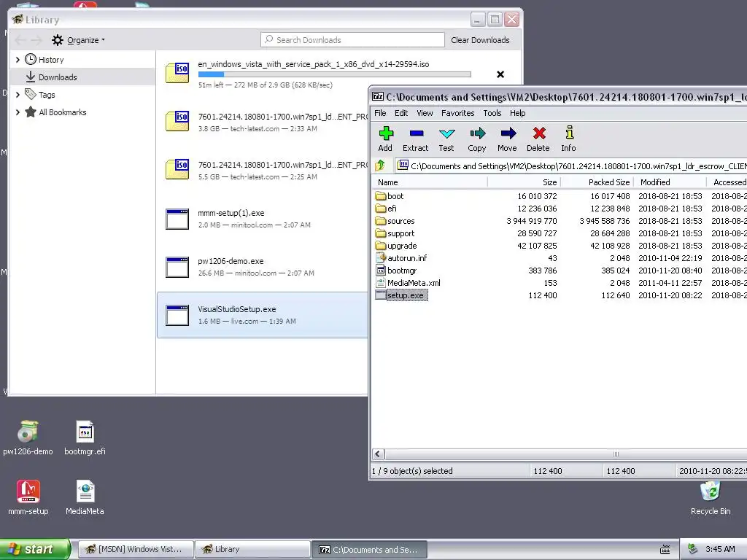The height and width of the screenshot is (560, 747).
Task: Open the File menu in 7-Zip
Action: pyautogui.click(x=380, y=113)
